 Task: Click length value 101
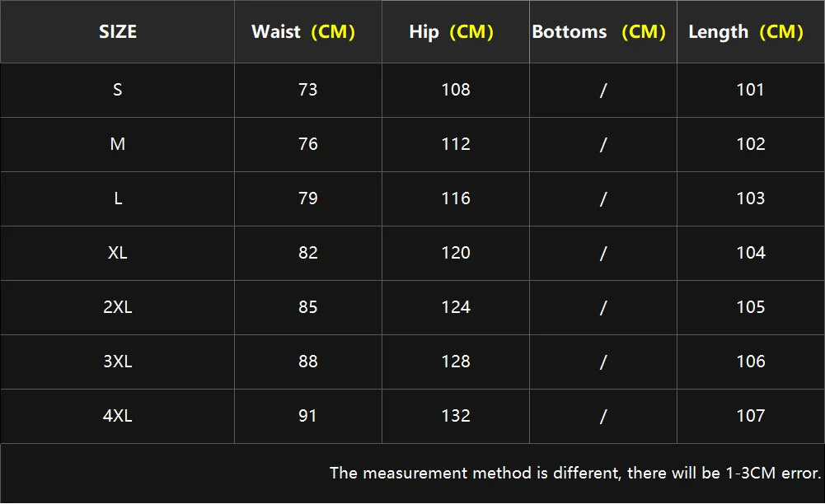point(751,90)
